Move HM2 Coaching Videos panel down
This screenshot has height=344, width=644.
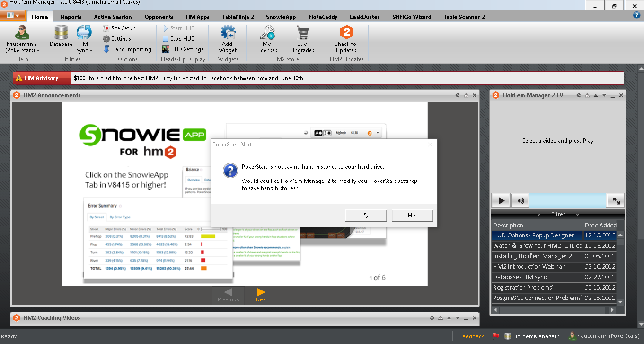tap(458, 318)
